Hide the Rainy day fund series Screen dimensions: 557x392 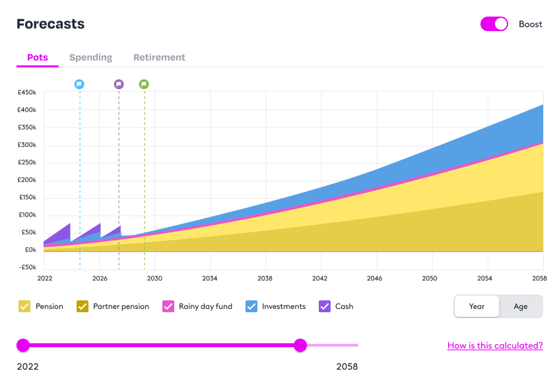pyautogui.click(x=168, y=306)
